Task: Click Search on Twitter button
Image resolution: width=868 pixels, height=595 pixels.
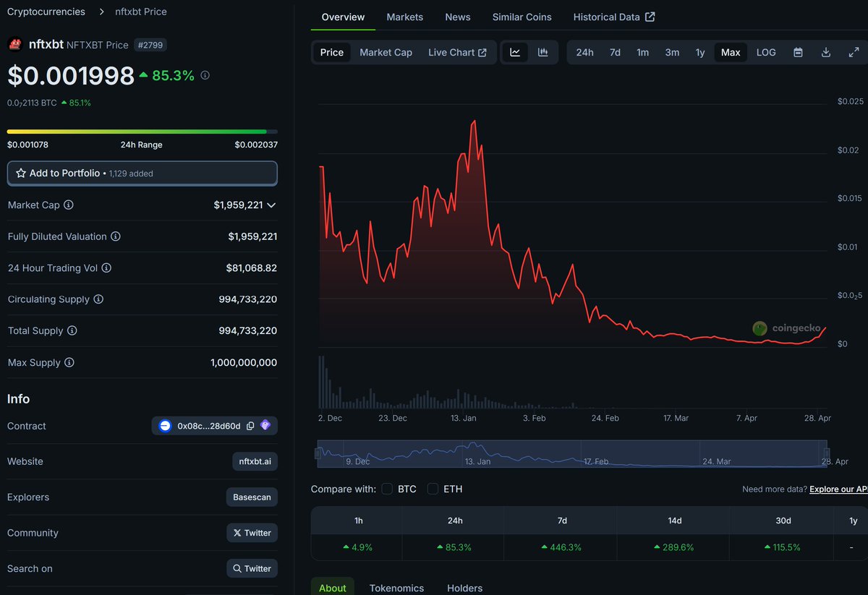Action: (x=252, y=568)
